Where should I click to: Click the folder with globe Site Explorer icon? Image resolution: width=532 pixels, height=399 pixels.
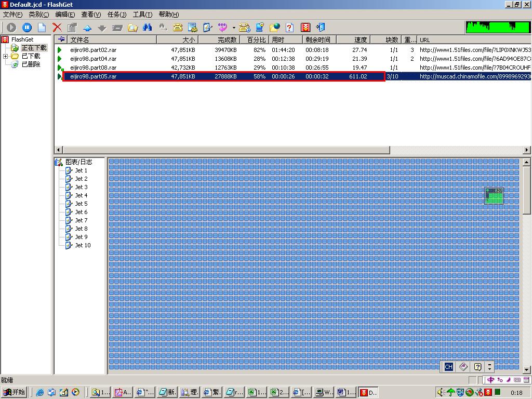[275, 28]
